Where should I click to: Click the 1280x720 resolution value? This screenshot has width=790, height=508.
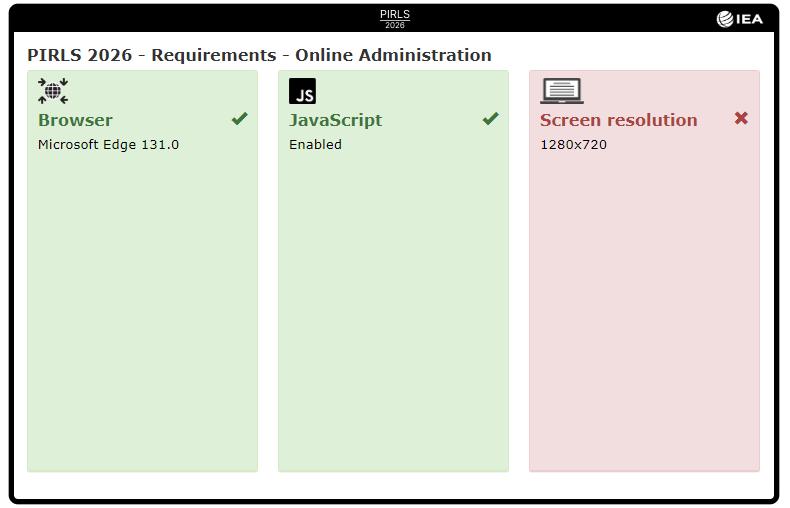click(573, 144)
